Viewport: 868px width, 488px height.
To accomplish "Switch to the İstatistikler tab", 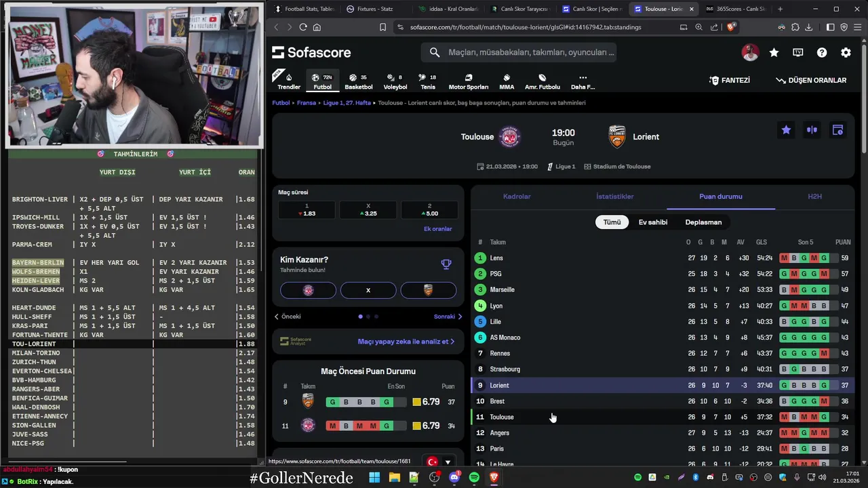I will (x=615, y=197).
